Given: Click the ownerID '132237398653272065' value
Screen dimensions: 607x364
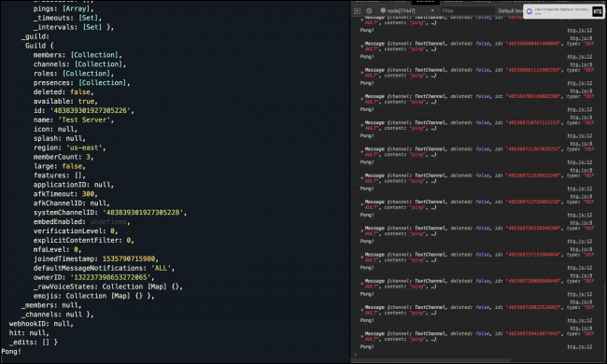Looking at the screenshot, I should (x=111, y=277).
